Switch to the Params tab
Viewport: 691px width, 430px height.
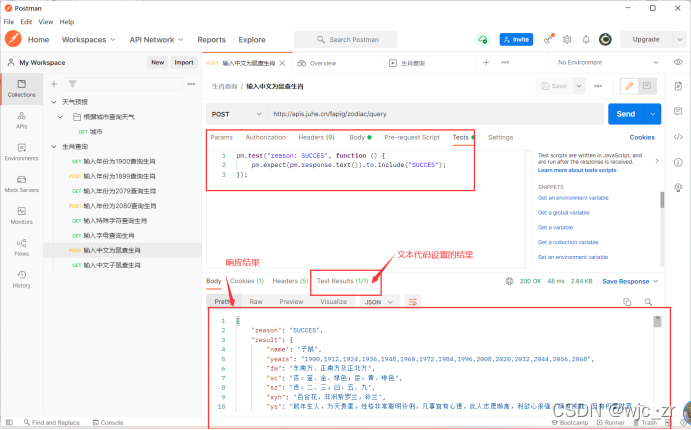[222, 137]
